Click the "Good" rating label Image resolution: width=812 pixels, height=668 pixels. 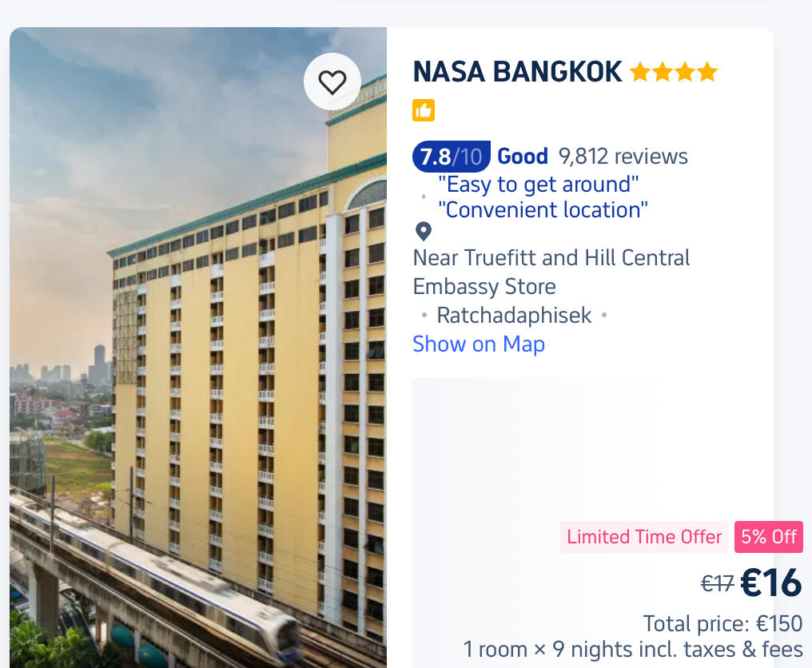[523, 157]
